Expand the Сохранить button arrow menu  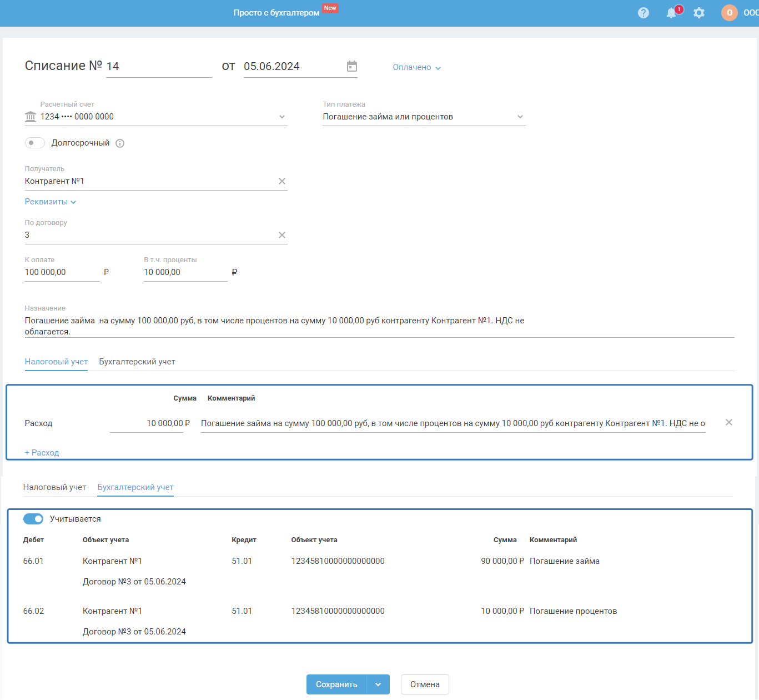(x=378, y=684)
